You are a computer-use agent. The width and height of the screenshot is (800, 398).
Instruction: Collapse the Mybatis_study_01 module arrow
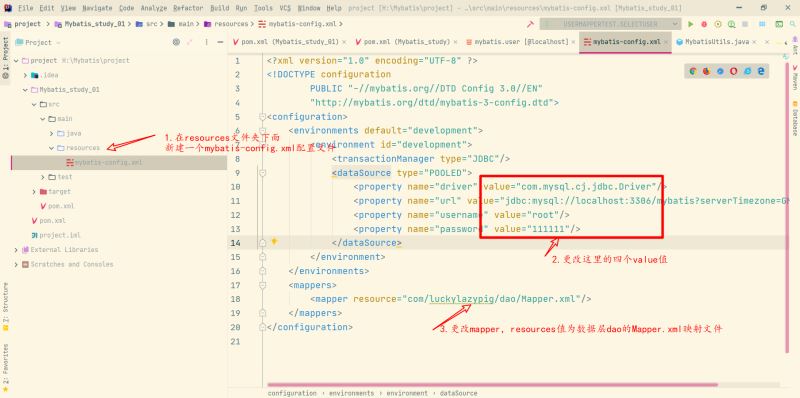pyautogui.click(x=26, y=90)
